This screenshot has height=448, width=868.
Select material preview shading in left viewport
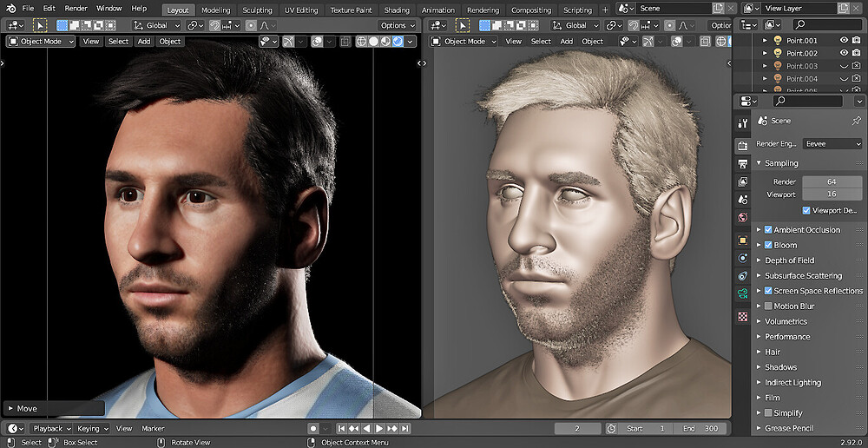(386, 42)
